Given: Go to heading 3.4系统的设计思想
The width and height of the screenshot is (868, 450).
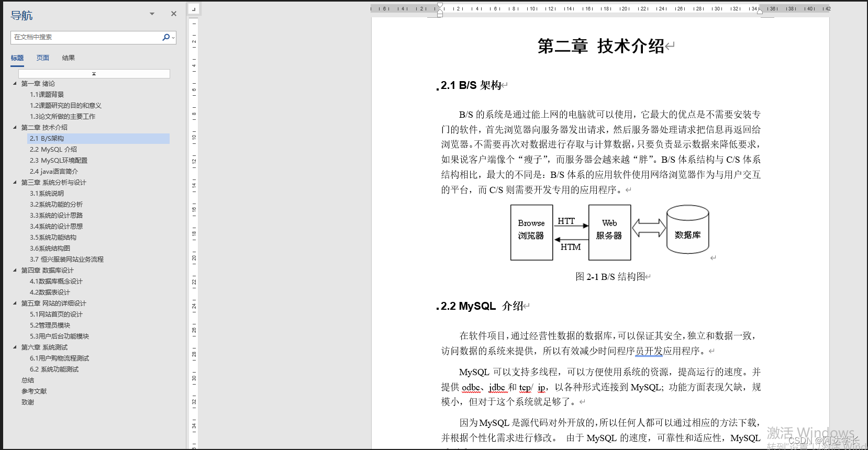Looking at the screenshot, I should pos(56,227).
